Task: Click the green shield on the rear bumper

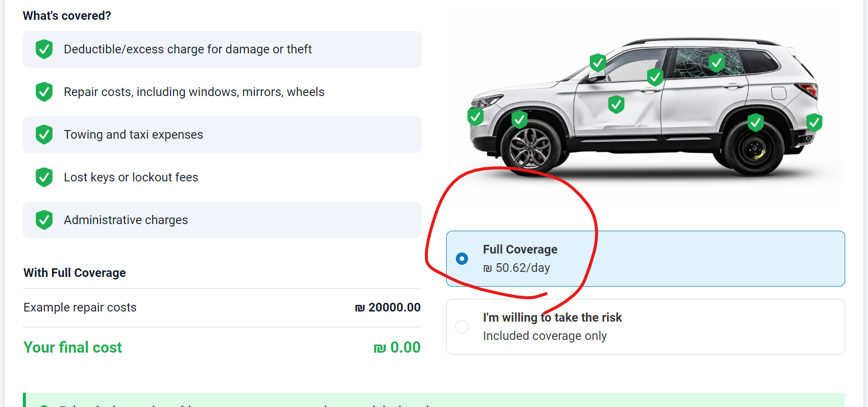Action: [814, 122]
